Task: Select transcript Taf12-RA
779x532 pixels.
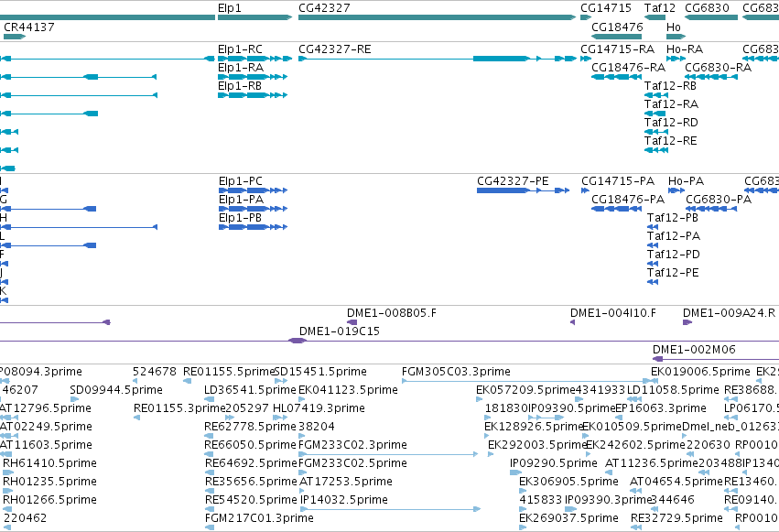Action: tap(655, 114)
